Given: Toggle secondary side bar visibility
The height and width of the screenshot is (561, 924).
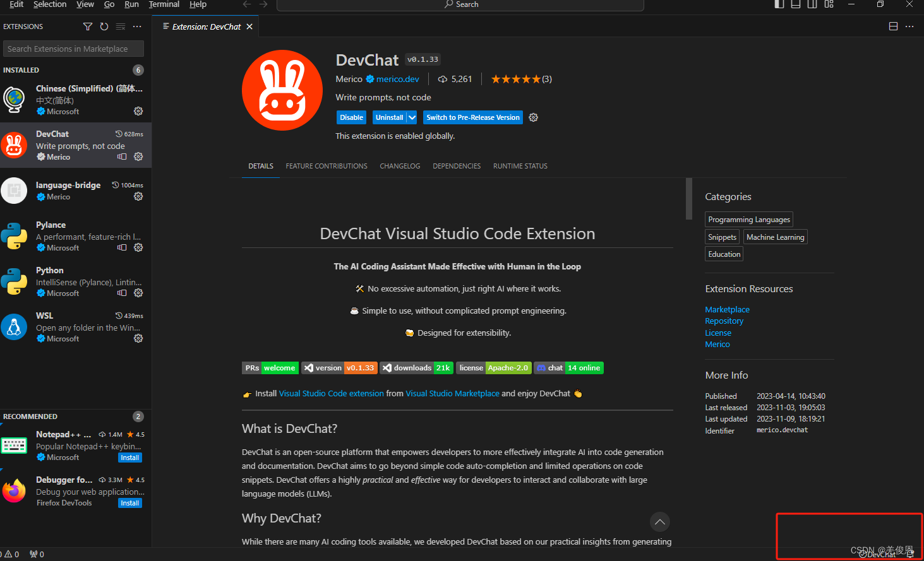Looking at the screenshot, I should (x=812, y=4).
